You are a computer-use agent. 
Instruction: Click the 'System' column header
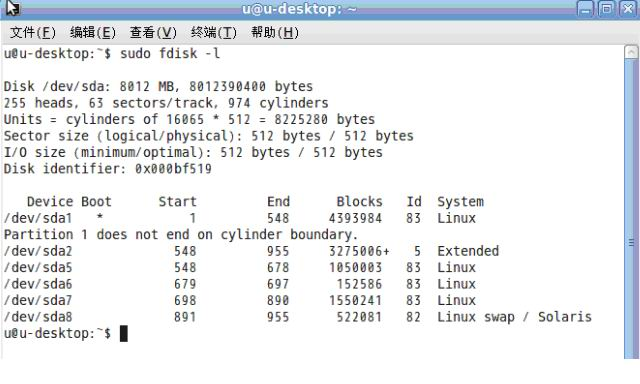[460, 202]
